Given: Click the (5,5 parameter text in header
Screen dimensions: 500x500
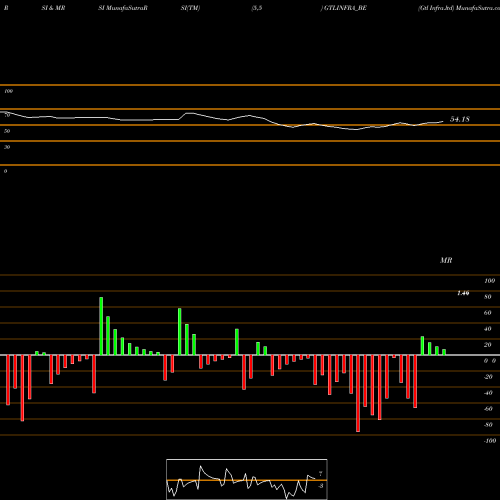Looking at the screenshot, I should tap(257, 8).
